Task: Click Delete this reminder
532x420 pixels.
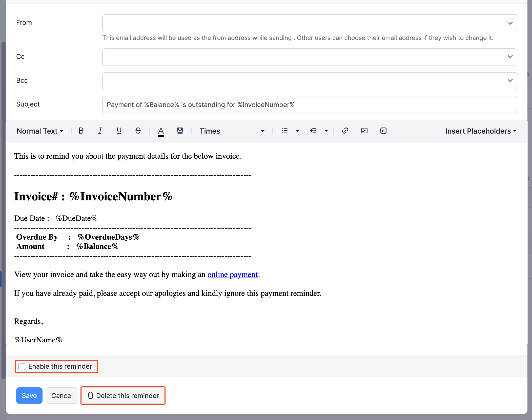Action: pyautogui.click(x=123, y=395)
